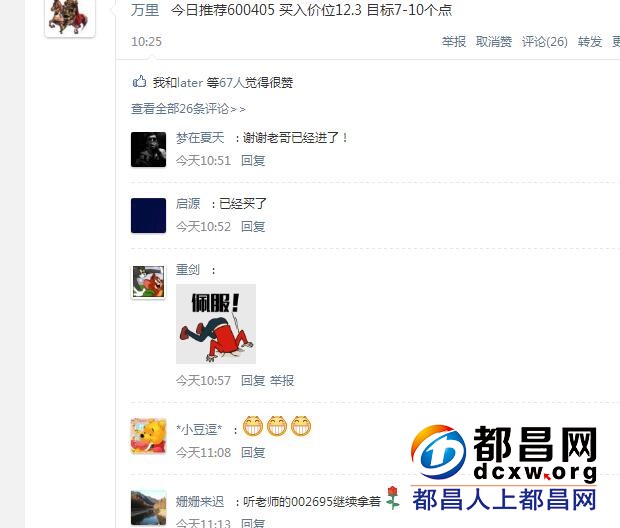Forward the post with 转发
This screenshot has height=528, width=620.
coord(590,42)
